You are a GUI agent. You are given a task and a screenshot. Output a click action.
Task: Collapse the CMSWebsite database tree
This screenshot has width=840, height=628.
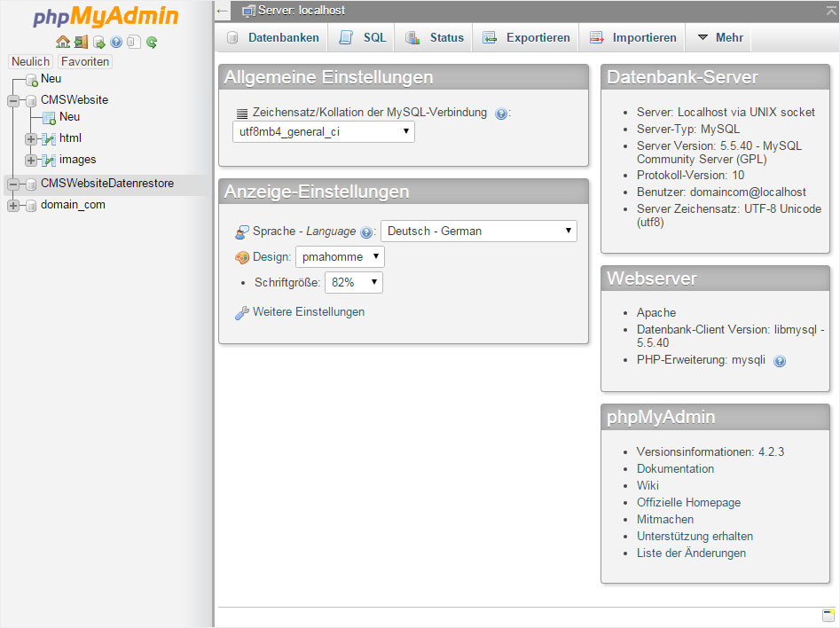click(13, 101)
